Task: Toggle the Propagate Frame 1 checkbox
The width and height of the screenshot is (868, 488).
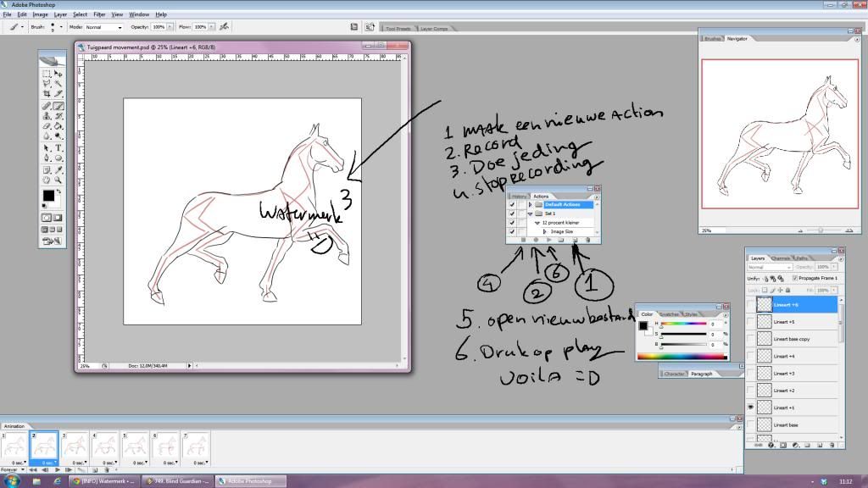Action: click(794, 278)
